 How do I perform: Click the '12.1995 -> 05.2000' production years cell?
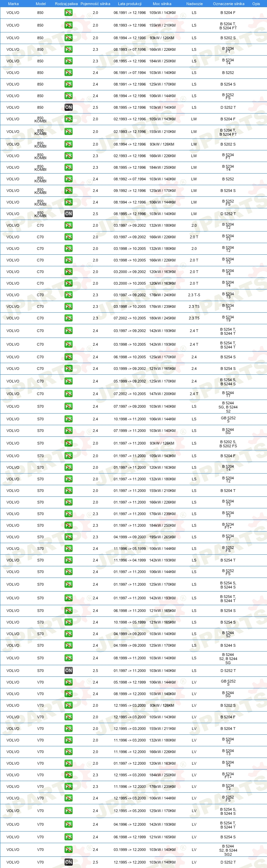coord(130,811)
